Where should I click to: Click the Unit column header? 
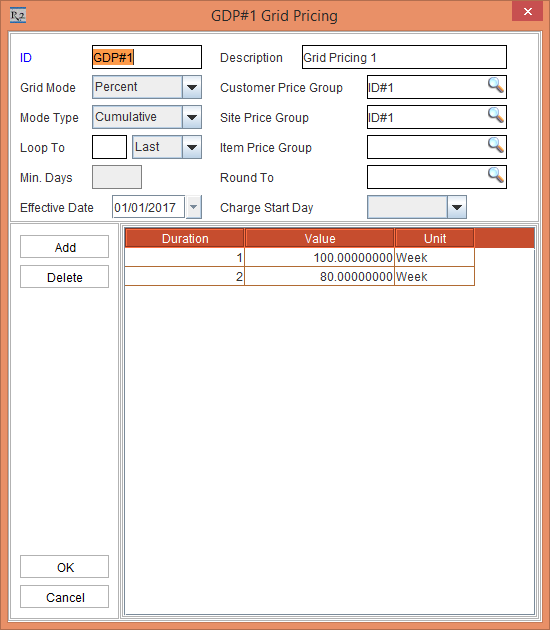click(435, 238)
